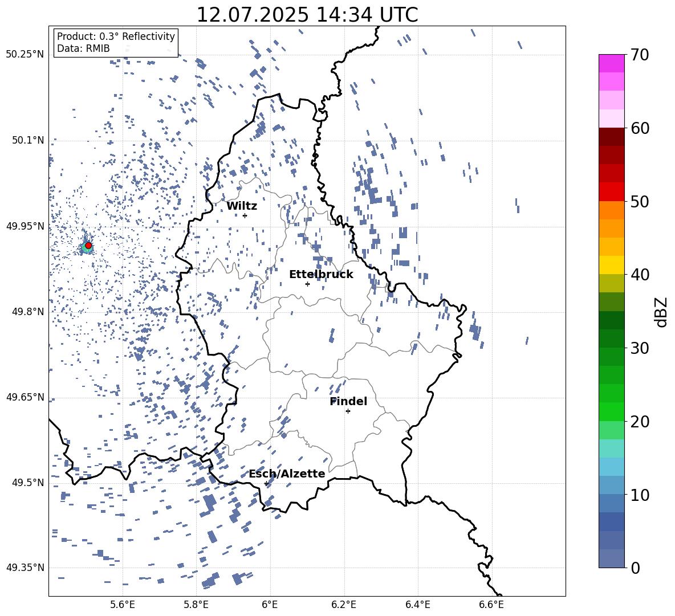Click the longitude label 6.6°E

(x=491, y=605)
